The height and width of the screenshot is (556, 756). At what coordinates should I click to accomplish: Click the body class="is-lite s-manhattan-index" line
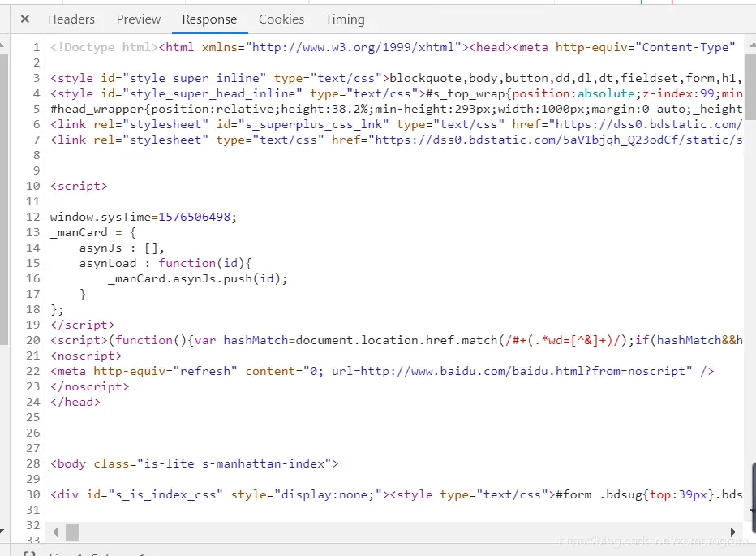(x=195, y=463)
